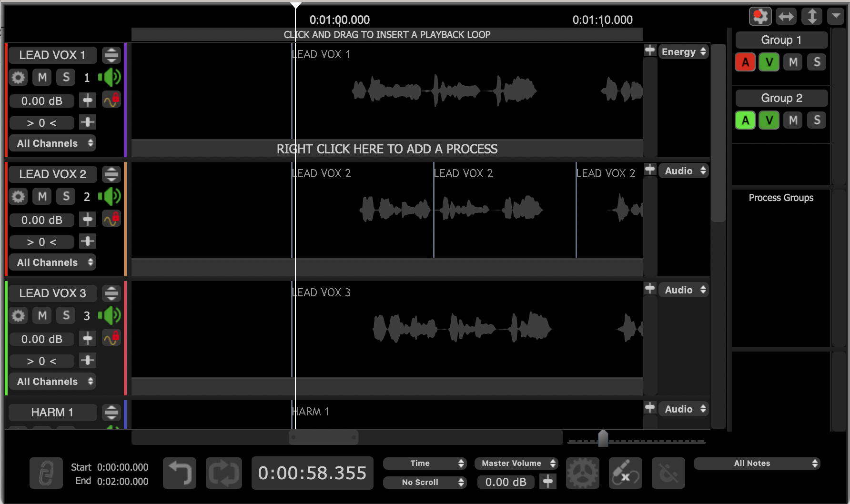The height and width of the screenshot is (504, 850).
Task: Open LEAD VOX 1 track settings gear
Action: [x=18, y=77]
